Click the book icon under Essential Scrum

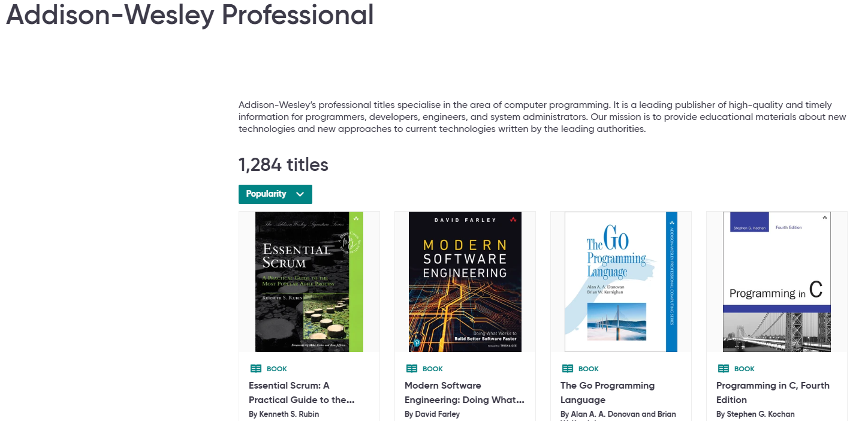pos(256,369)
